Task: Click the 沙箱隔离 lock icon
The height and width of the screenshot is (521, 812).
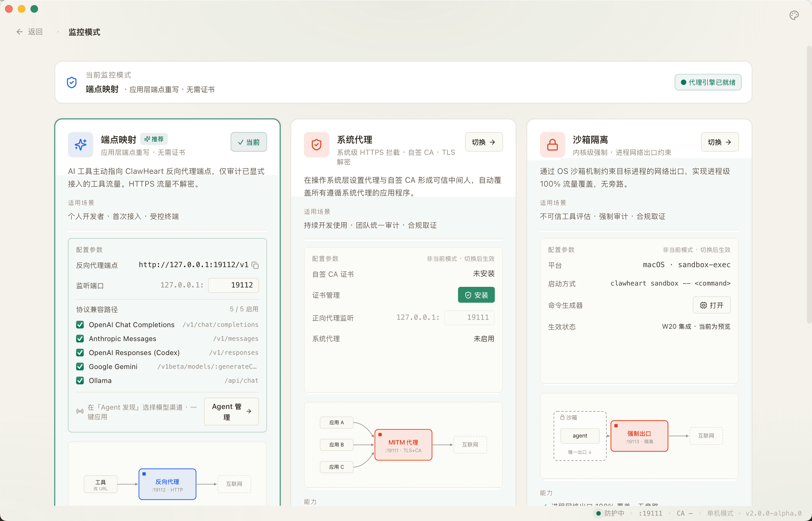Action: (x=552, y=144)
